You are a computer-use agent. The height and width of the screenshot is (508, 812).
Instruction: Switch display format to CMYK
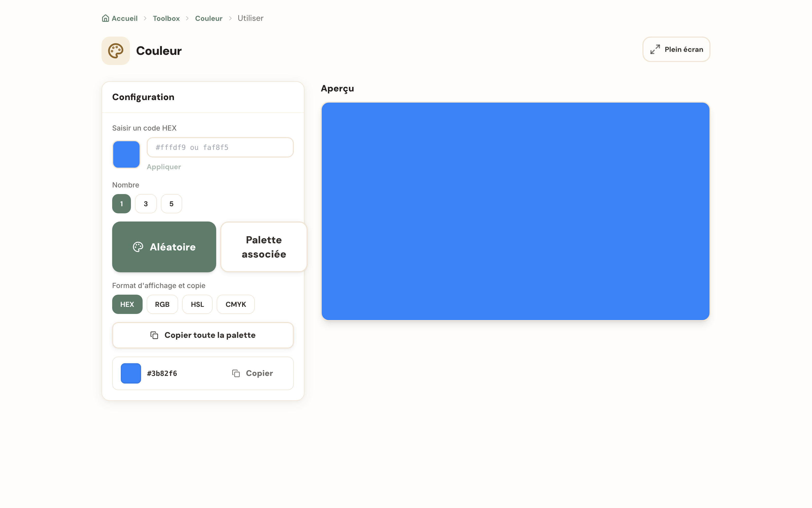tap(235, 304)
